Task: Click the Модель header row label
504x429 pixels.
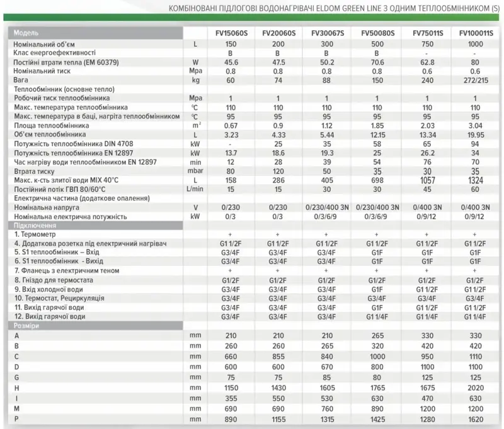Action: [25, 33]
